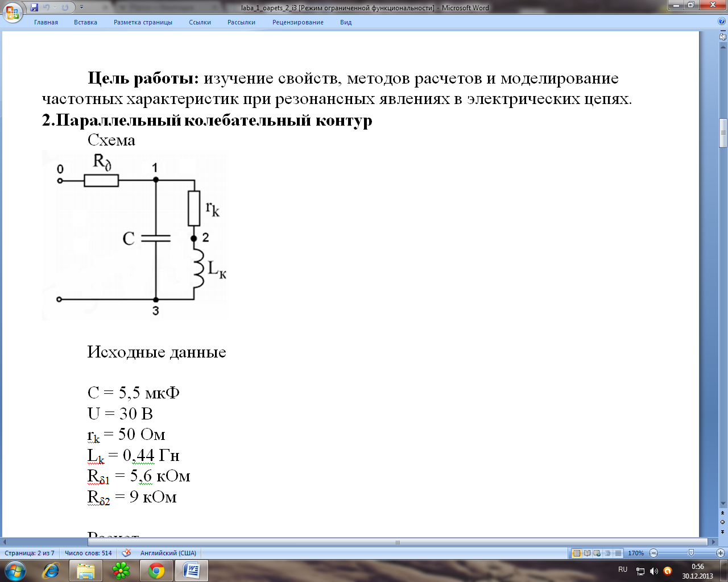Click vertical scrollbar up arrow
Viewport: 728px width, 582px height.
[723, 47]
